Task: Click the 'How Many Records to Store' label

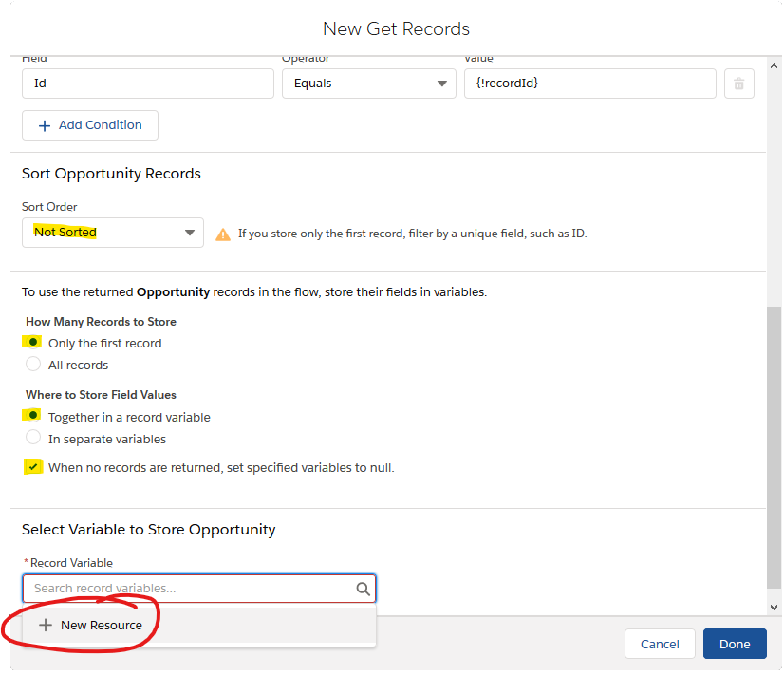Action: pyautogui.click(x=101, y=322)
